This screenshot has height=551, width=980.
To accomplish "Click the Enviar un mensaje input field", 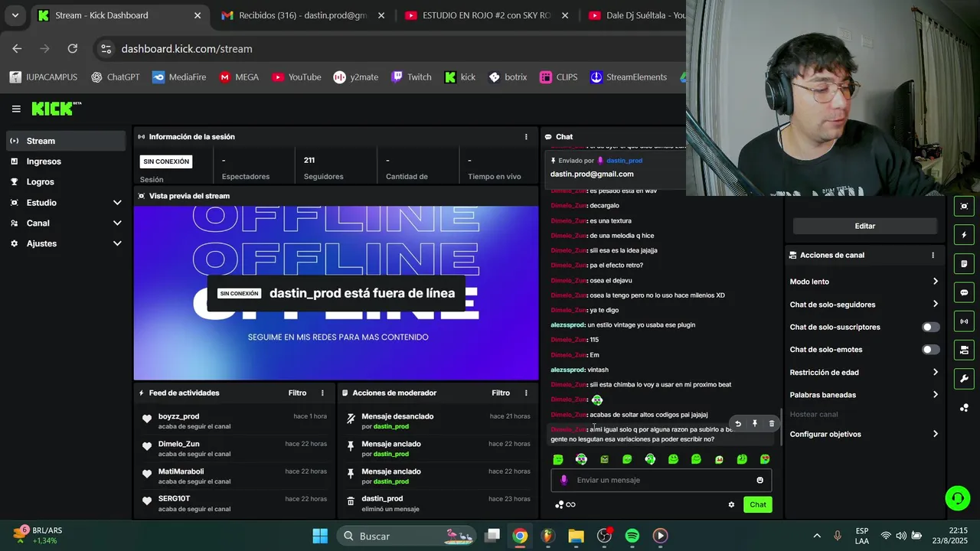I will (661, 480).
